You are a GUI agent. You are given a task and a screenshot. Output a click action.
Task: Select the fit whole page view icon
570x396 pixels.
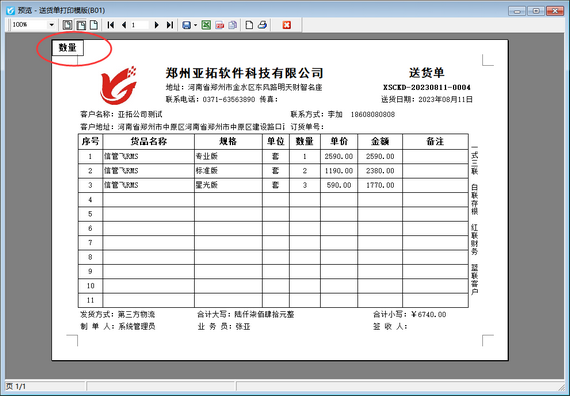(x=67, y=25)
